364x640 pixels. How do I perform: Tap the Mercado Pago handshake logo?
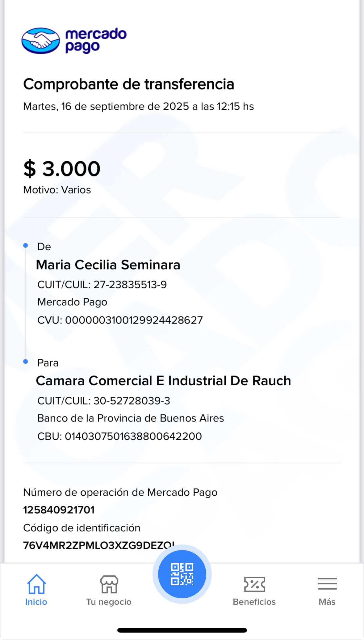coord(40,40)
